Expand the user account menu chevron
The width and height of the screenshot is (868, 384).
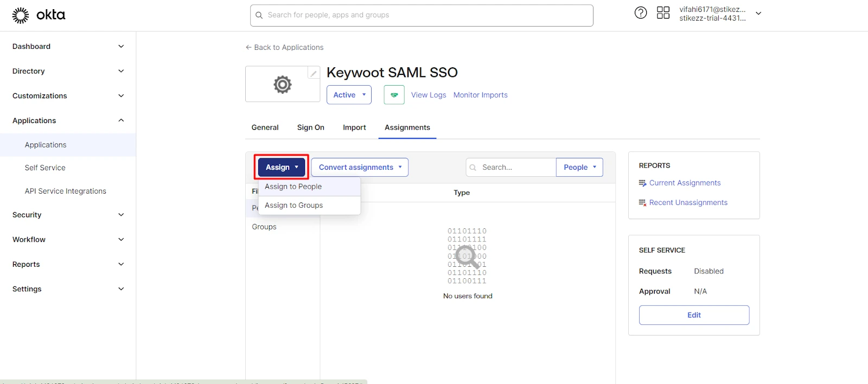758,14
